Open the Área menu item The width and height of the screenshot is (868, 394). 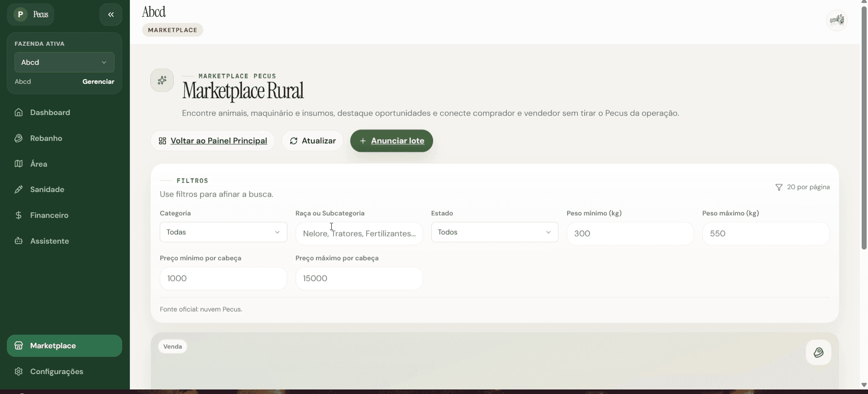click(x=64, y=164)
